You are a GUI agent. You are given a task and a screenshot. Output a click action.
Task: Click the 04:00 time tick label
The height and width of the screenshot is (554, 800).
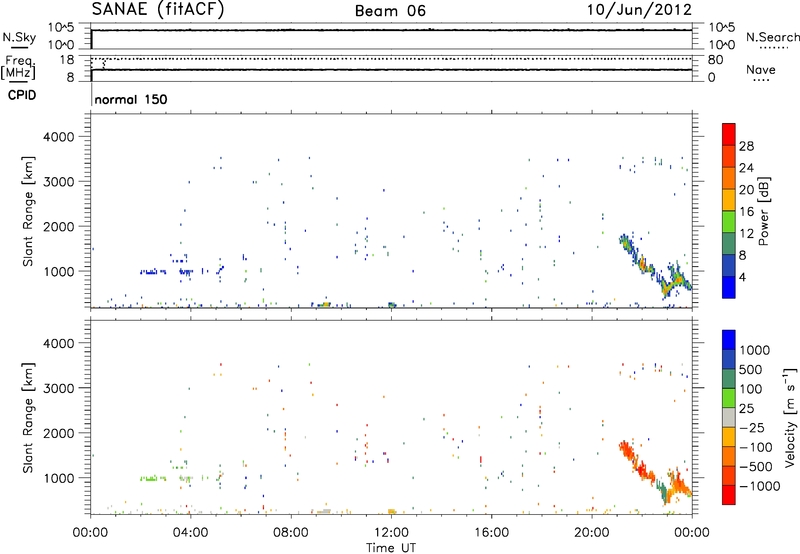pyautogui.click(x=190, y=533)
